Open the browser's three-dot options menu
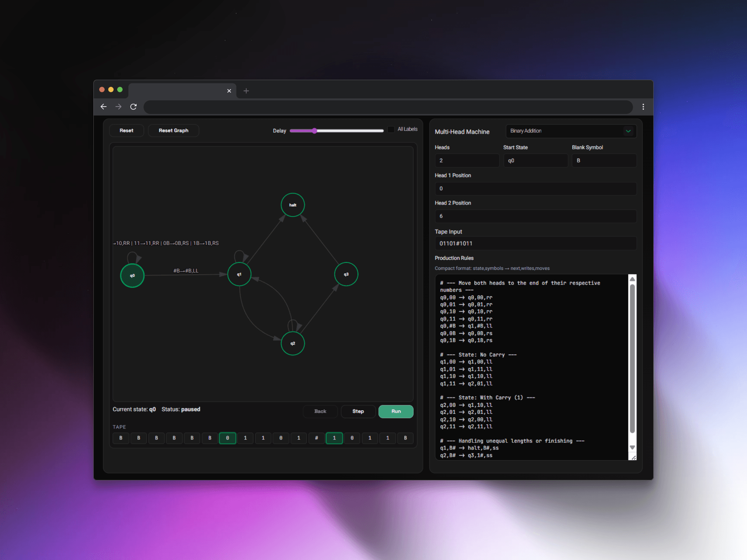Screen dimensions: 747x560 [x=643, y=107]
